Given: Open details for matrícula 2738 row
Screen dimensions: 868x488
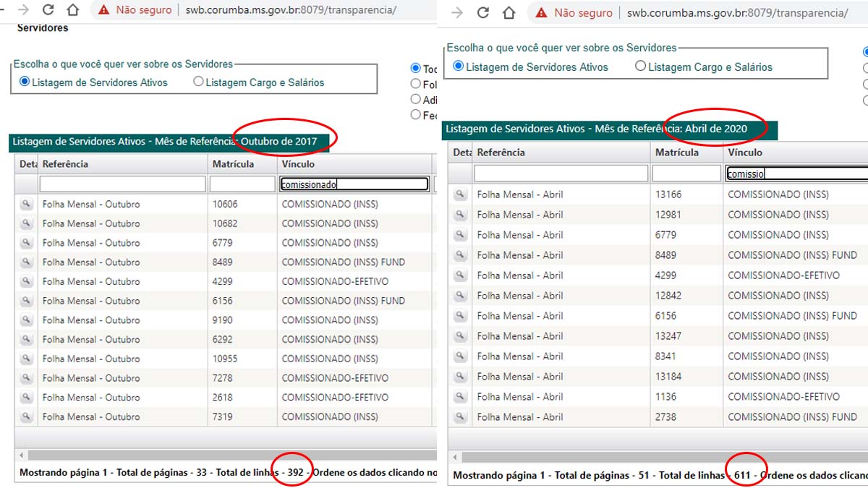Looking at the screenshot, I should (460, 417).
